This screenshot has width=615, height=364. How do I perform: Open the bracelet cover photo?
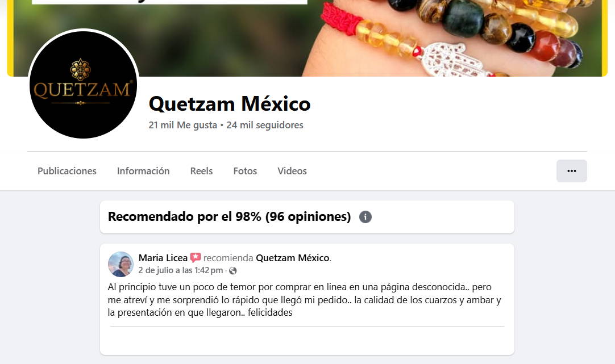[x=307, y=38]
